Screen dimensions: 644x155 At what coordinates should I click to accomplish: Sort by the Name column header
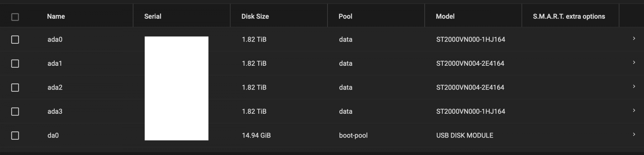coord(56,16)
